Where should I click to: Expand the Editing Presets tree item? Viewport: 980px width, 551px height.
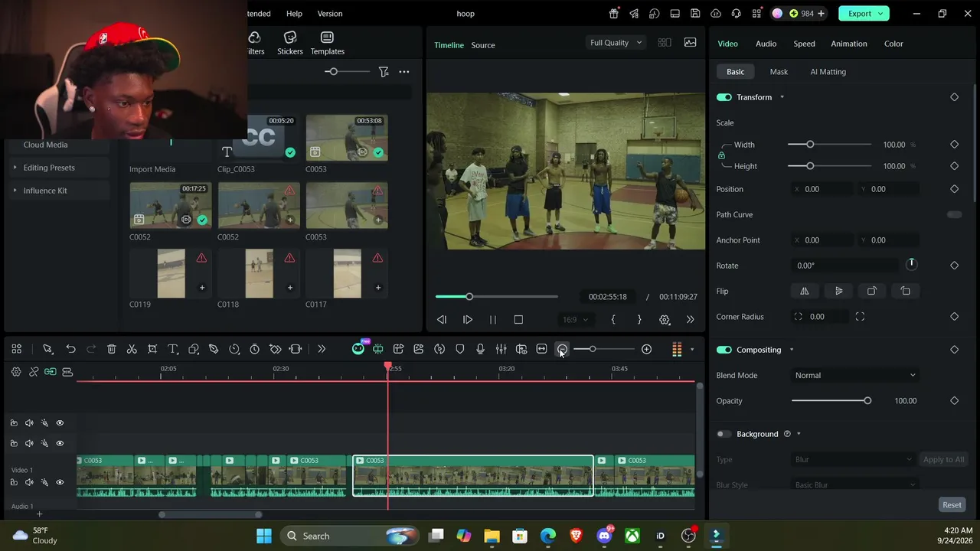[49, 168]
